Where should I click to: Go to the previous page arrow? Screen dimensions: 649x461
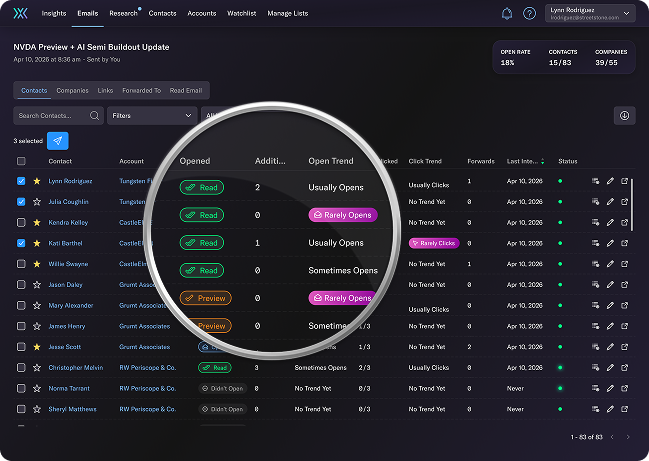coord(612,437)
